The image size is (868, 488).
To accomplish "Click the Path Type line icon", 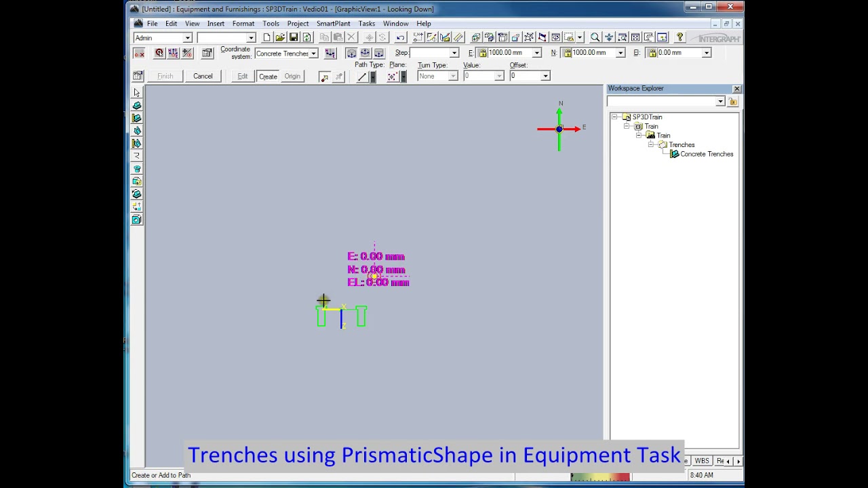I will [362, 77].
